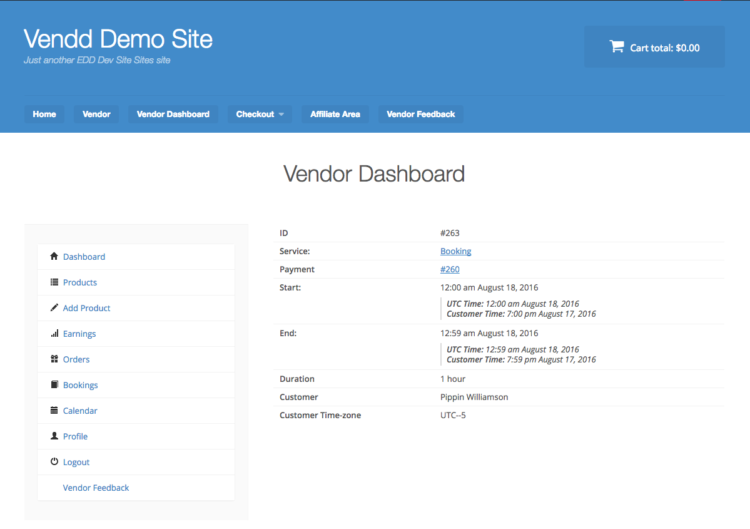The image size is (750, 529).
Task: Click the UTC--5 time-zone value
Action: [453, 415]
